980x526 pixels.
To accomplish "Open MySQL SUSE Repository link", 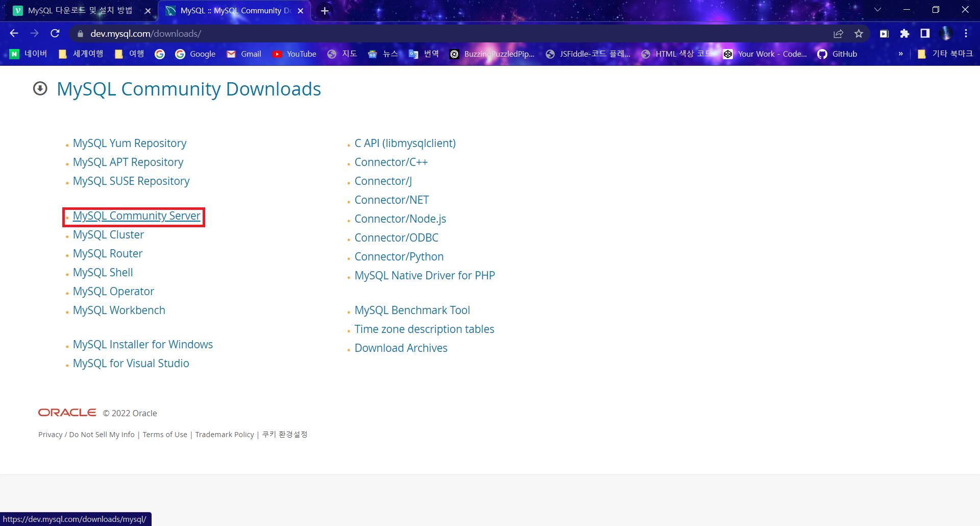I will [131, 181].
